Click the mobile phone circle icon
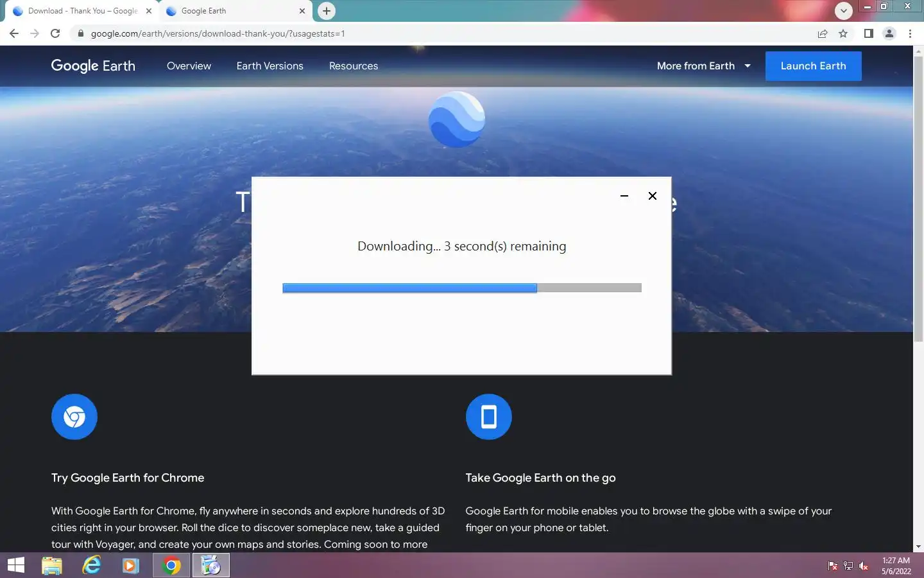 coord(489,417)
